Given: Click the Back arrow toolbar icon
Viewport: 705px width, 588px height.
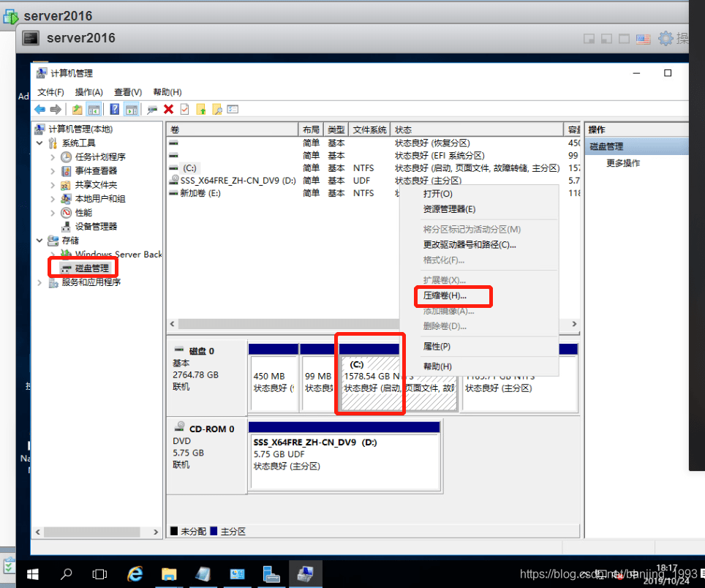Looking at the screenshot, I should 39,110.
